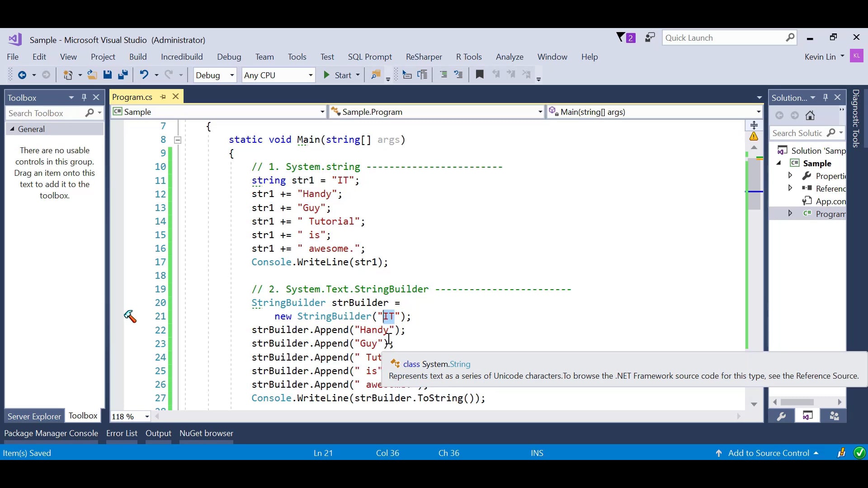Toggle a bookmark on the current line

pyautogui.click(x=480, y=75)
